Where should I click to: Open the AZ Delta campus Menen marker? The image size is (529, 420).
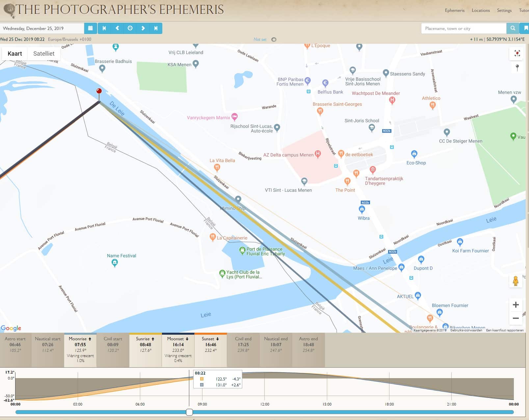click(x=318, y=154)
